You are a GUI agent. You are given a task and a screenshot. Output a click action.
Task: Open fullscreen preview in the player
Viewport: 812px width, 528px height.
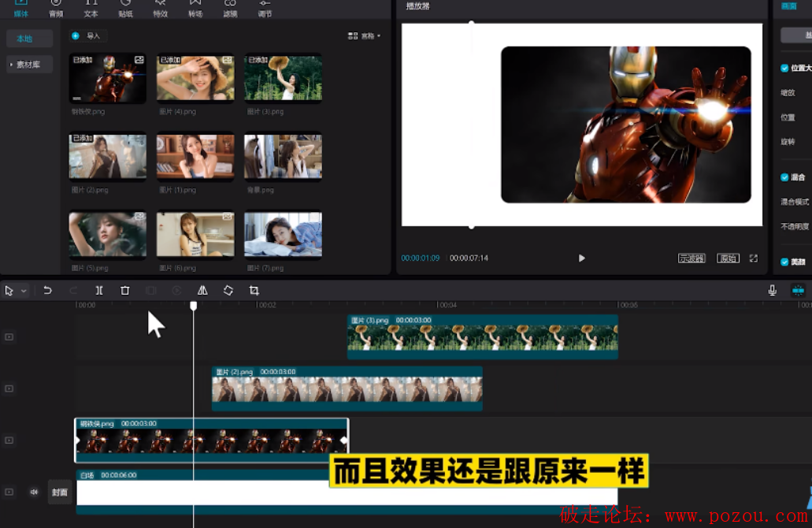pyautogui.click(x=754, y=258)
